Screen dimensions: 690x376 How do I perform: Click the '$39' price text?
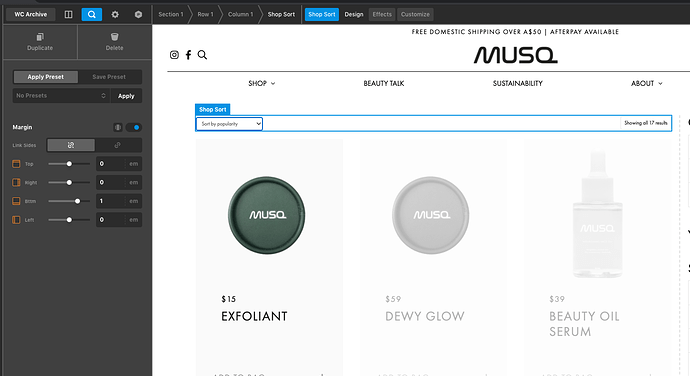[x=557, y=299]
